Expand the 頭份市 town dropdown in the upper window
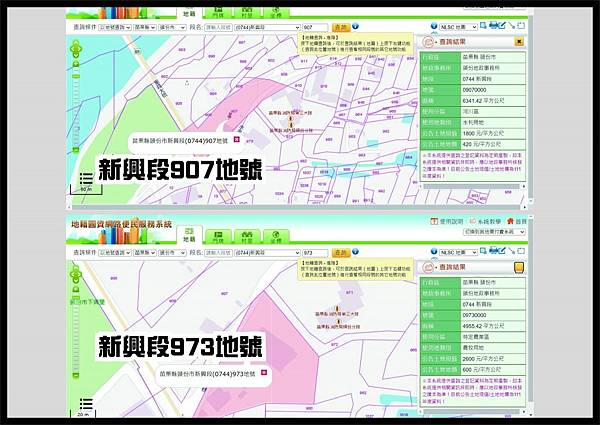Image resolution: width=600 pixels, height=425 pixels. pos(172,28)
